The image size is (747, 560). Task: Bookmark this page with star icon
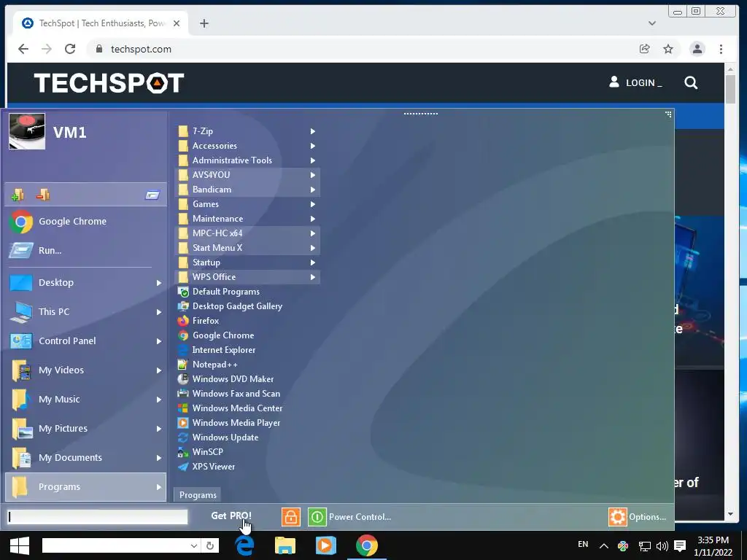[668, 49]
